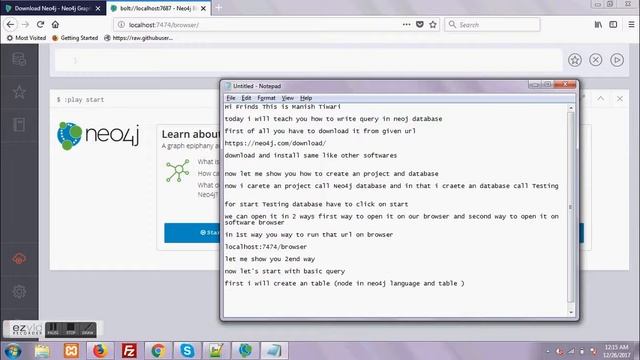This screenshot has height=360, width=640.
Task: Click the Neo4j logo image
Action: click(x=98, y=136)
